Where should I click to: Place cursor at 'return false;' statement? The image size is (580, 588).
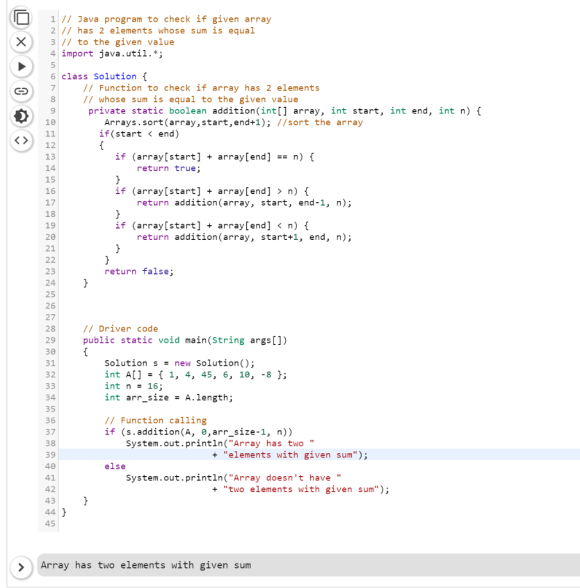139,271
